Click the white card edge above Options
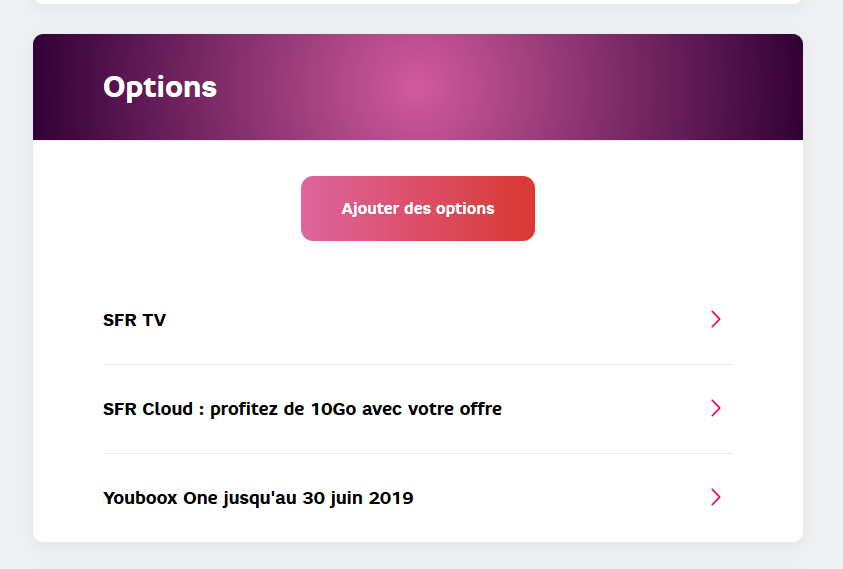This screenshot has width=843, height=569. [x=418, y=1]
